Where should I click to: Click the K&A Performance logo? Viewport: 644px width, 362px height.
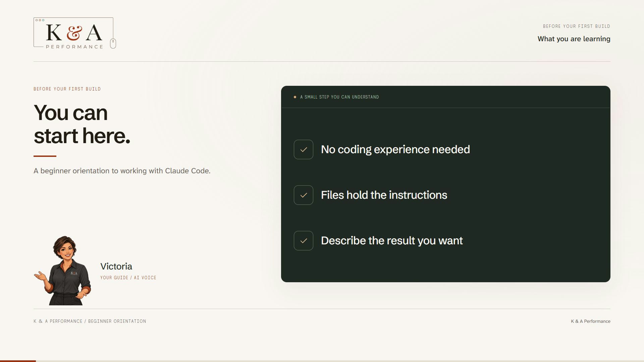[x=75, y=33]
